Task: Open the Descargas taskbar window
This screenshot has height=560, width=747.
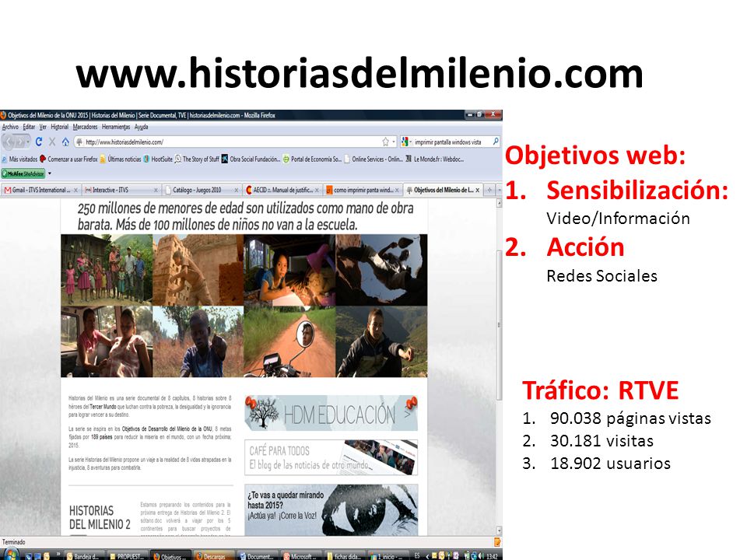Action: point(213,556)
